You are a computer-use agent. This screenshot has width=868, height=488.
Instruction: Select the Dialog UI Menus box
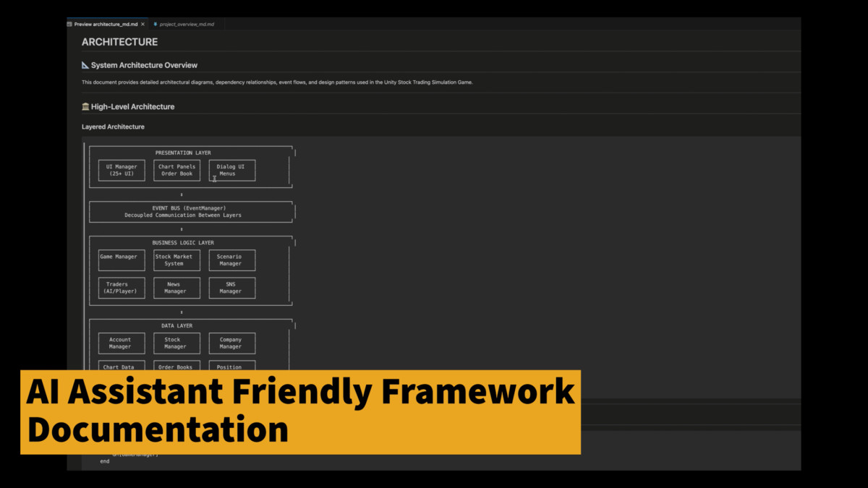[231, 171]
